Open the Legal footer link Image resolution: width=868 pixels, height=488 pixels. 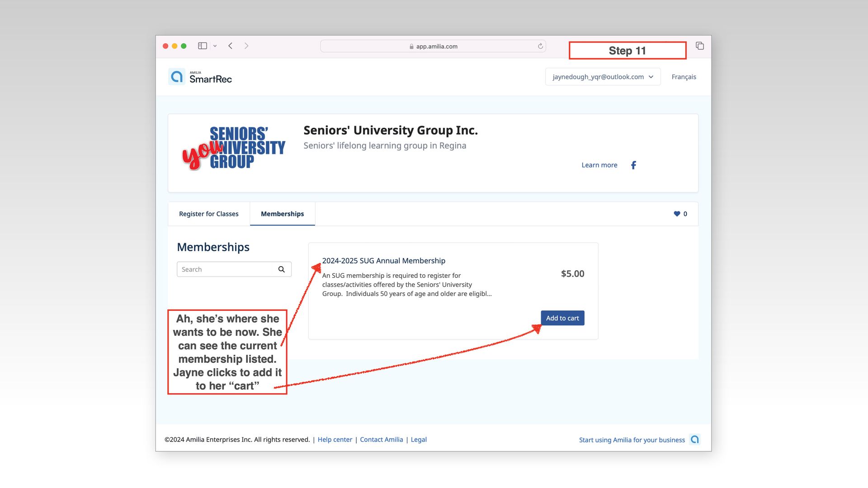click(419, 440)
